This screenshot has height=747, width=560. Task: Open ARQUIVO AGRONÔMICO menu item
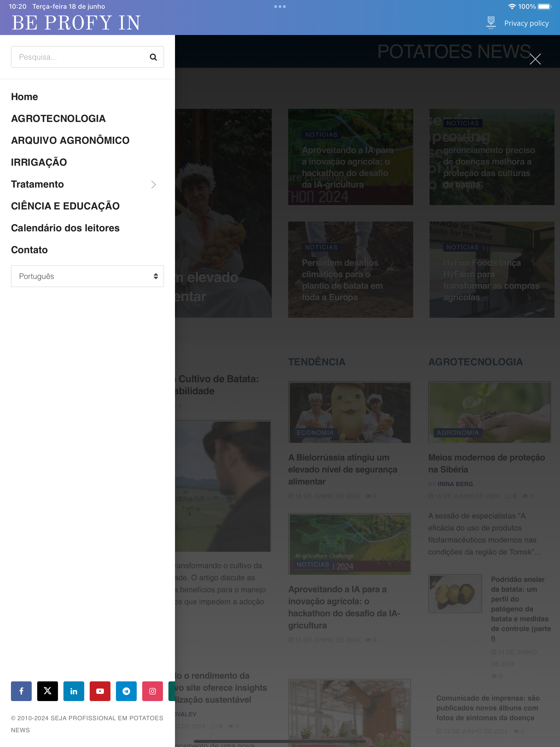(70, 141)
